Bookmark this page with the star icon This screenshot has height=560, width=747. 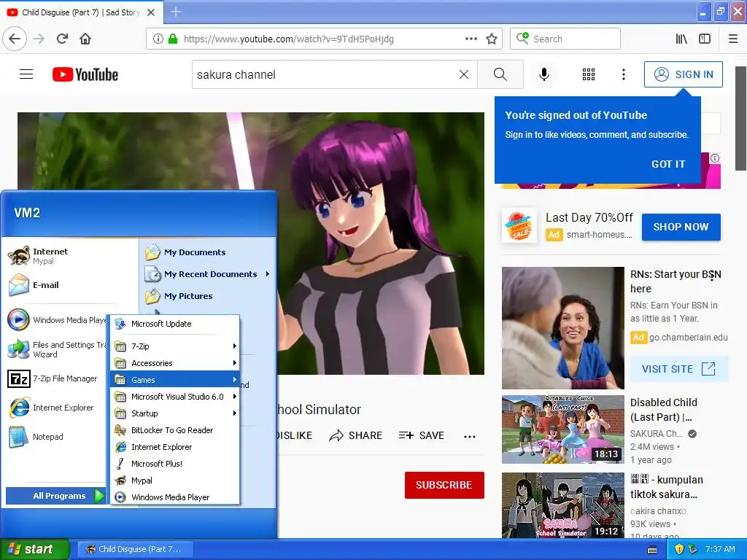pos(492,39)
